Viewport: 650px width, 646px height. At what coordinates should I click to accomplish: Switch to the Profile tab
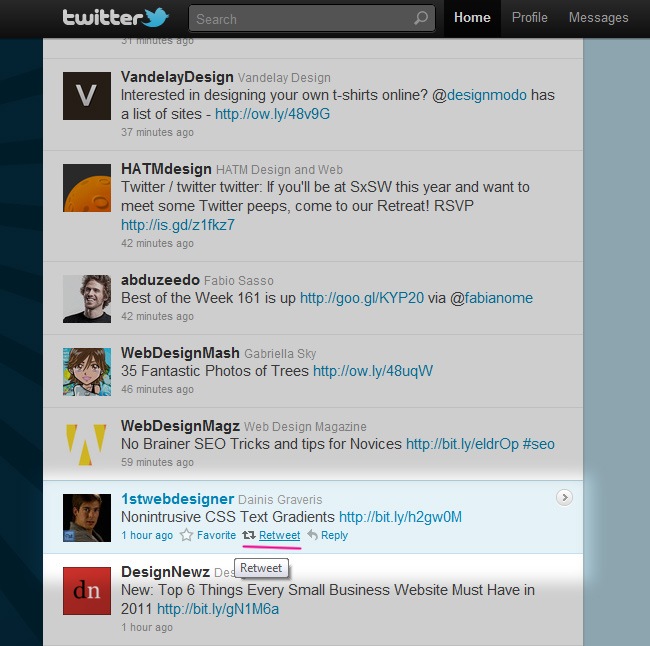[x=529, y=18]
